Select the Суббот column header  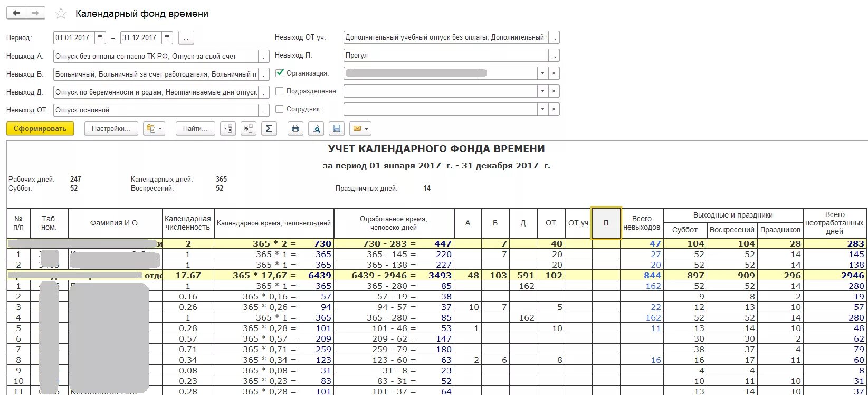click(685, 230)
